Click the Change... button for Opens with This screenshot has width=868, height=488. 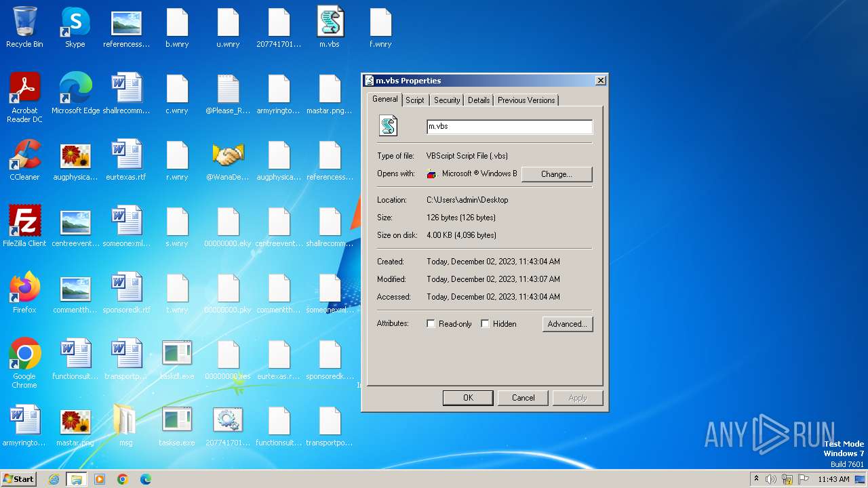pos(557,174)
